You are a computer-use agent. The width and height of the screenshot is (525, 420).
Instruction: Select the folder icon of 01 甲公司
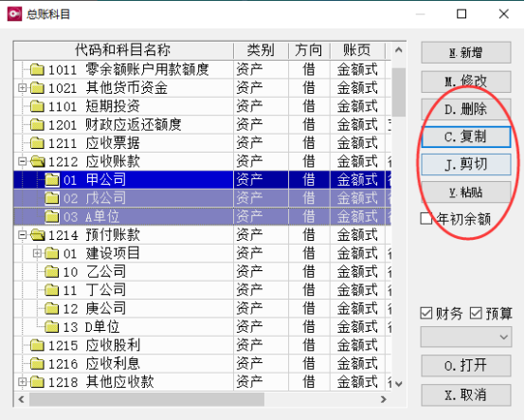(52, 180)
